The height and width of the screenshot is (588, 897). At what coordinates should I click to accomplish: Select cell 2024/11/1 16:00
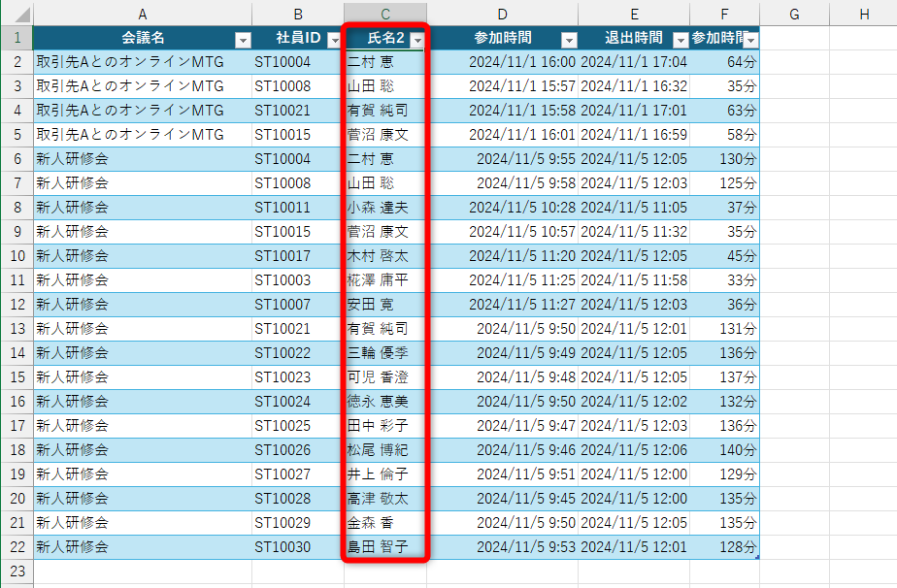click(502, 62)
